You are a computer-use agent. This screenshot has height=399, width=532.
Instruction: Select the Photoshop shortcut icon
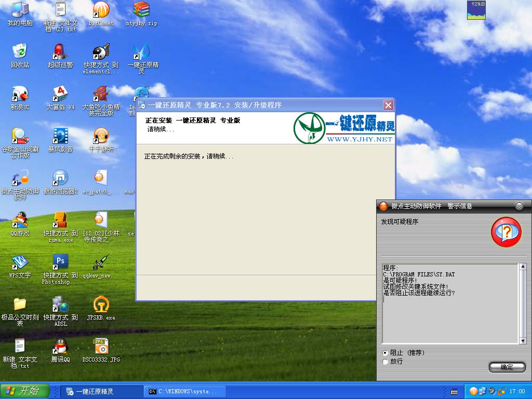pos(60,269)
